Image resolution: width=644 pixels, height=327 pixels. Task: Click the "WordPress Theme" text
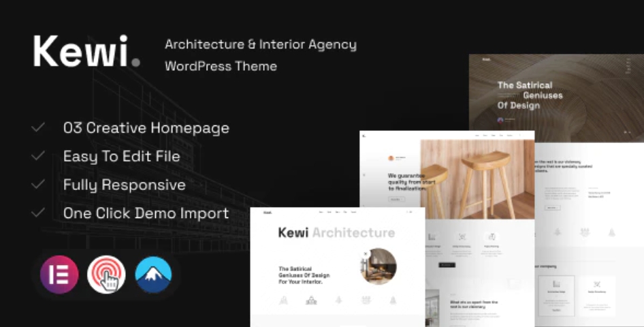221,66
